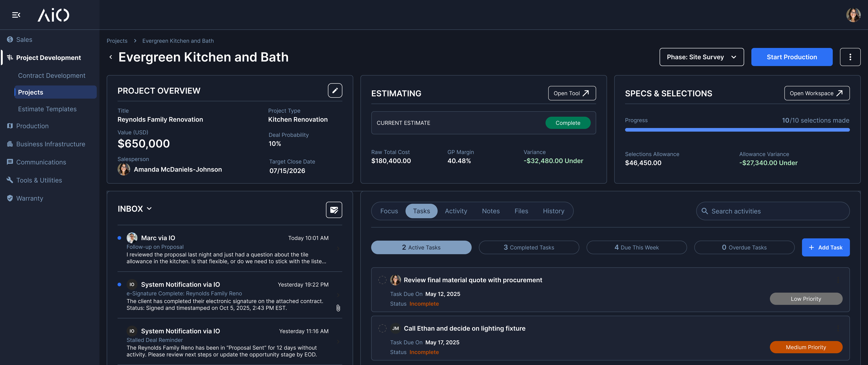Click the IO badge on Stalled Deal Reminder
Image resolution: width=868 pixels, height=365 pixels.
coord(132,331)
